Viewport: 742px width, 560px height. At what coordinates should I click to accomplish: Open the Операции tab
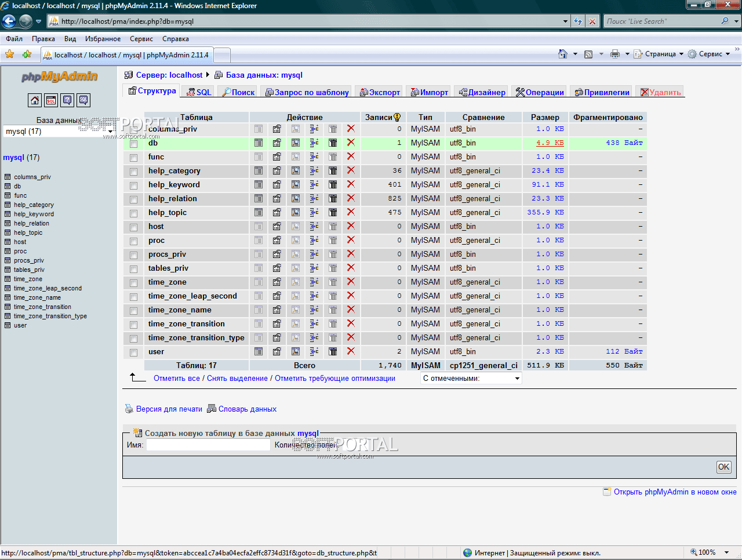[x=540, y=92]
